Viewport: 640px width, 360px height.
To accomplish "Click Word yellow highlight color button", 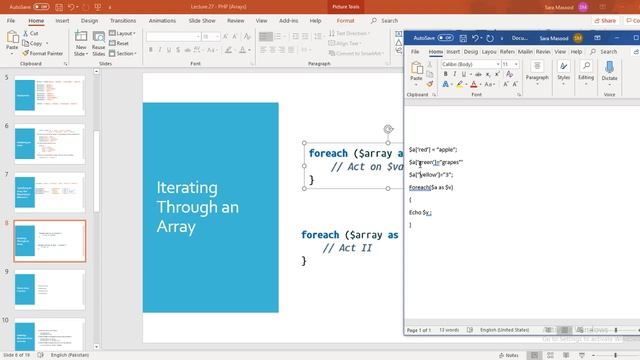I will pyautogui.click(x=460, y=84).
